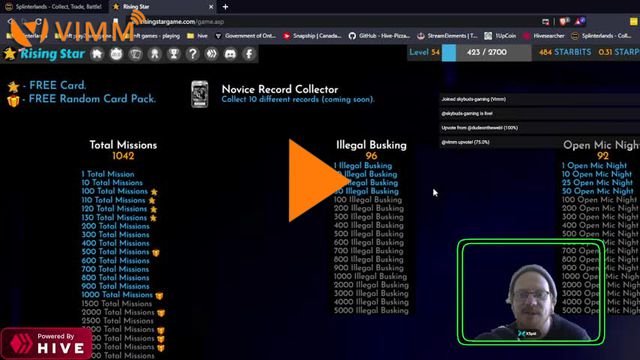Click '@vimm upvote! (75.0%)' chat message
The image size is (640, 360).
[x=465, y=142]
